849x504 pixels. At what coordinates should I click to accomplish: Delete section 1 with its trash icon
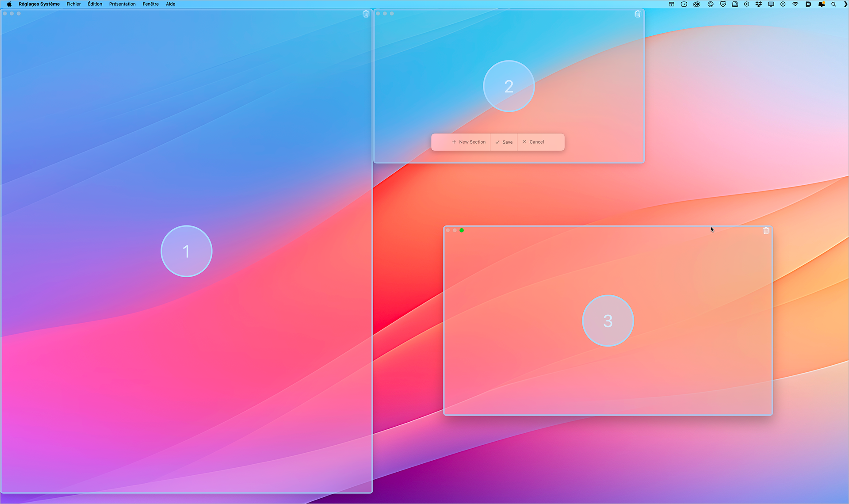coord(366,14)
